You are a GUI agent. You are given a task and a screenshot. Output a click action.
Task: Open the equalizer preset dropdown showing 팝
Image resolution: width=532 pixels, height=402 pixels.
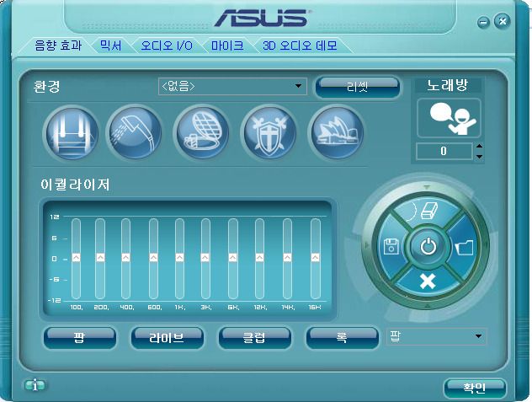(x=437, y=336)
